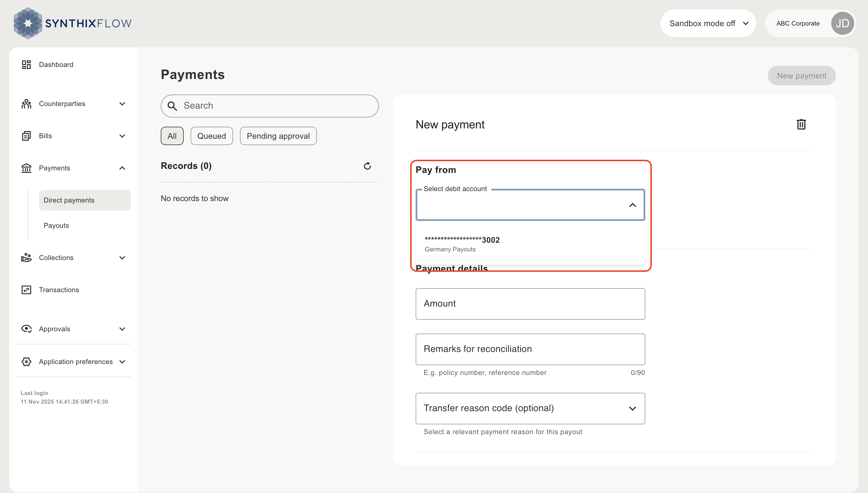The width and height of the screenshot is (868, 493).
Task: Open the Dashboard grid icon
Action: (x=26, y=65)
